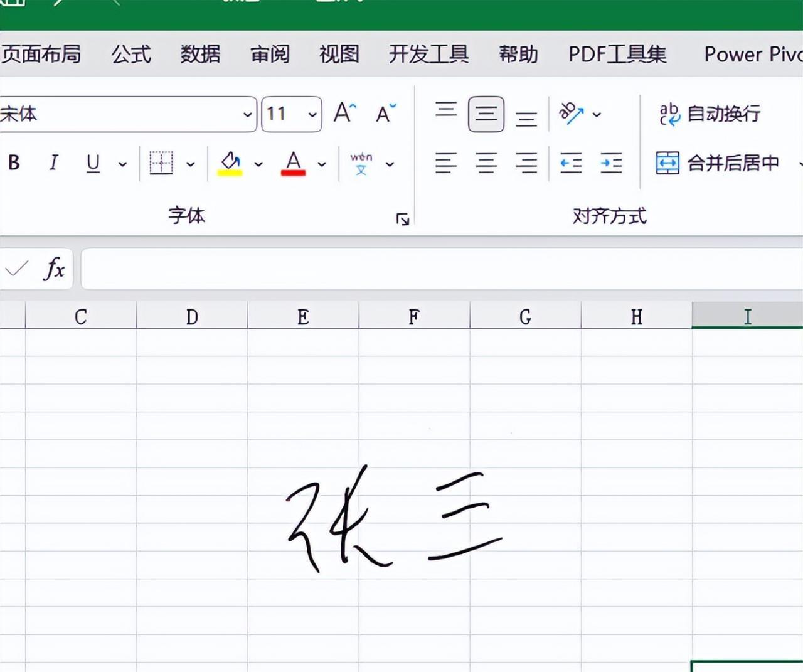The height and width of the screenshot is (672, 803).
Task: Open the 帮助 tab
Action: click(x=518, y=54)
